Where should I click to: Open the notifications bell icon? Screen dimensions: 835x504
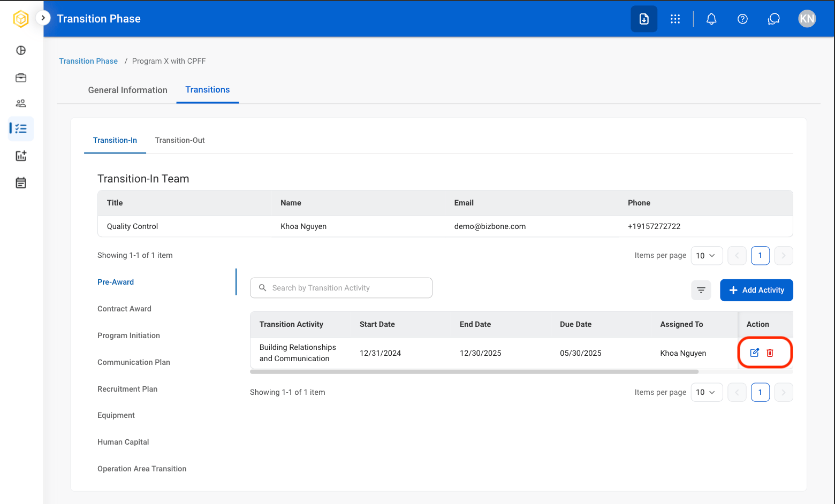(711, 19)
